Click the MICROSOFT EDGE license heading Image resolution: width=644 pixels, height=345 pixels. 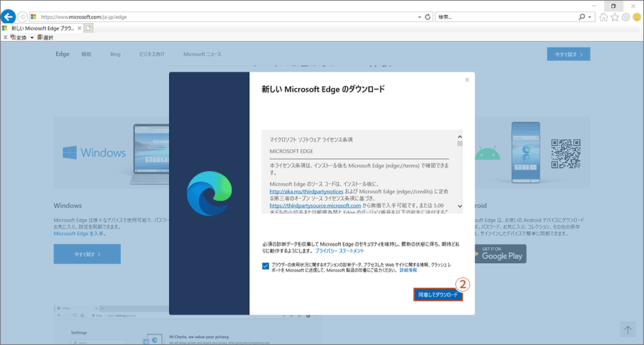291,151
